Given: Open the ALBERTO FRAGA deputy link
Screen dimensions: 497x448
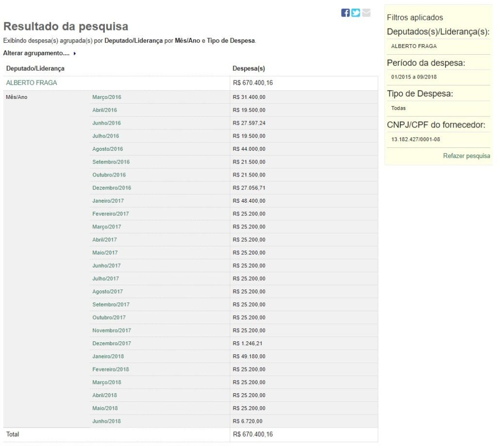Looking at the screenshot, I should click(32, 82).
